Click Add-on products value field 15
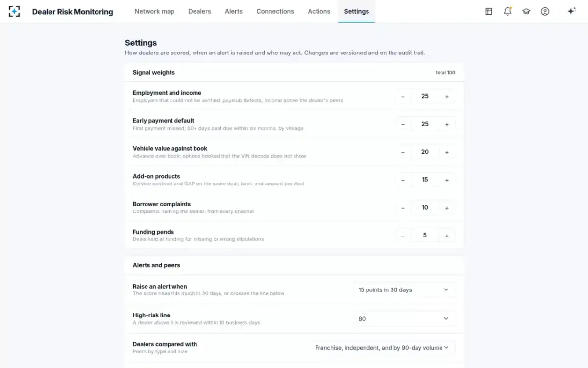The height and width of the screenshot is (368, 588). point(425,180)
